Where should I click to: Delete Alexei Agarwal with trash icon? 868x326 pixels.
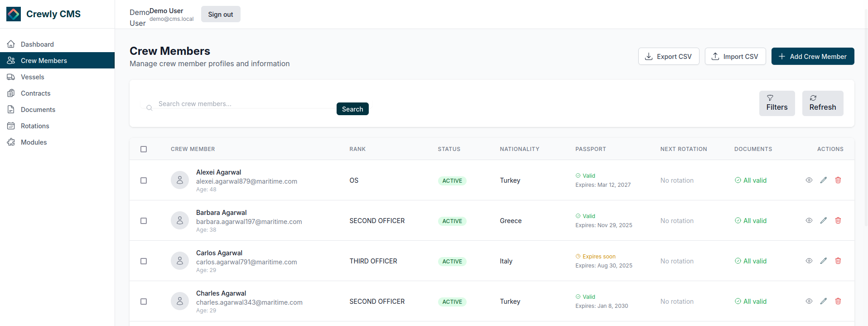838,180
